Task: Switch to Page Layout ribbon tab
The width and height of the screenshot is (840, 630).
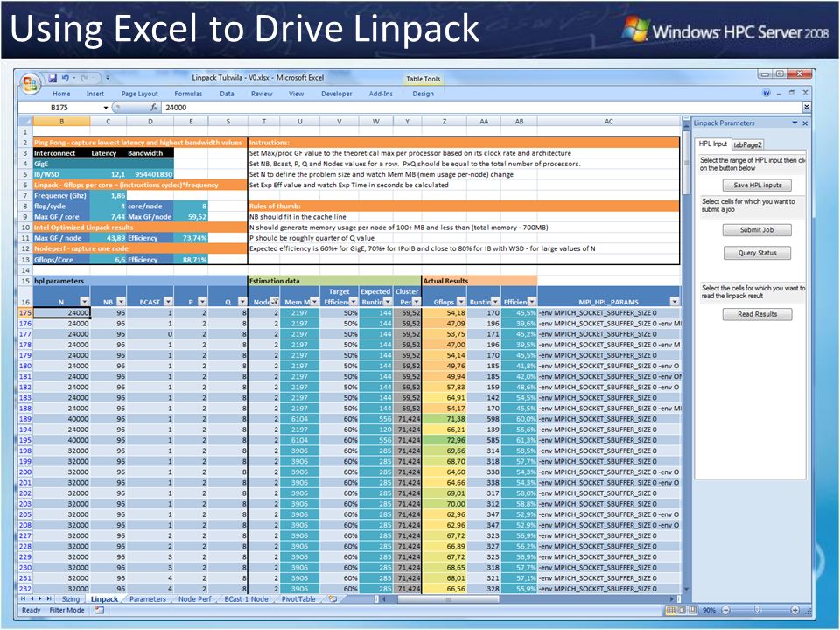Action: [140, 94]
